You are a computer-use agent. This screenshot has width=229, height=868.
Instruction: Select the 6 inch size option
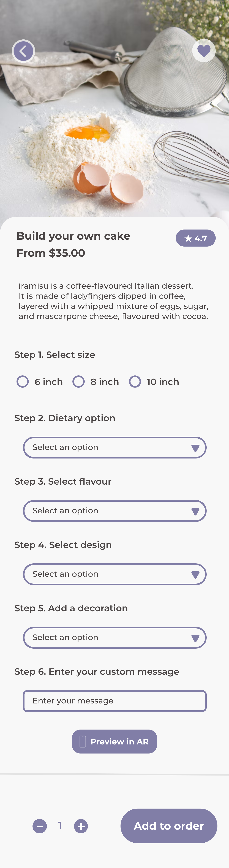[x=23, y=382]
